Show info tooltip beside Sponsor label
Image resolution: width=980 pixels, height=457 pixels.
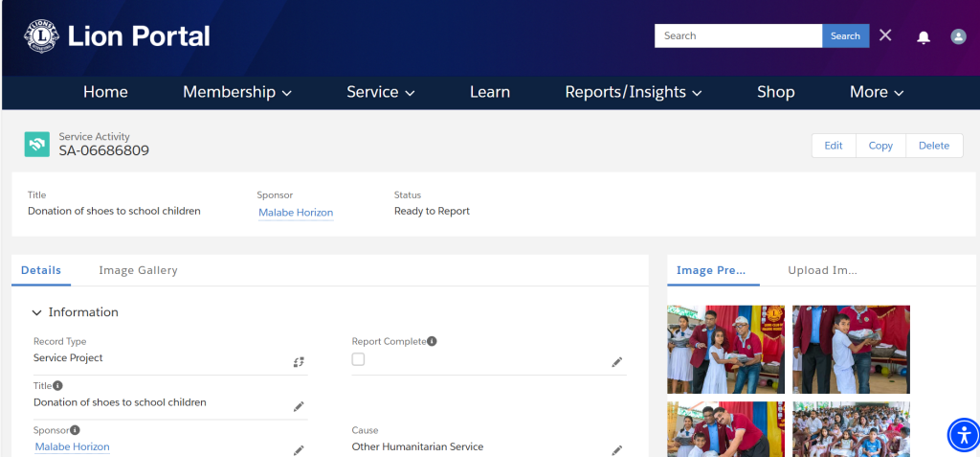tap(75, 430)
